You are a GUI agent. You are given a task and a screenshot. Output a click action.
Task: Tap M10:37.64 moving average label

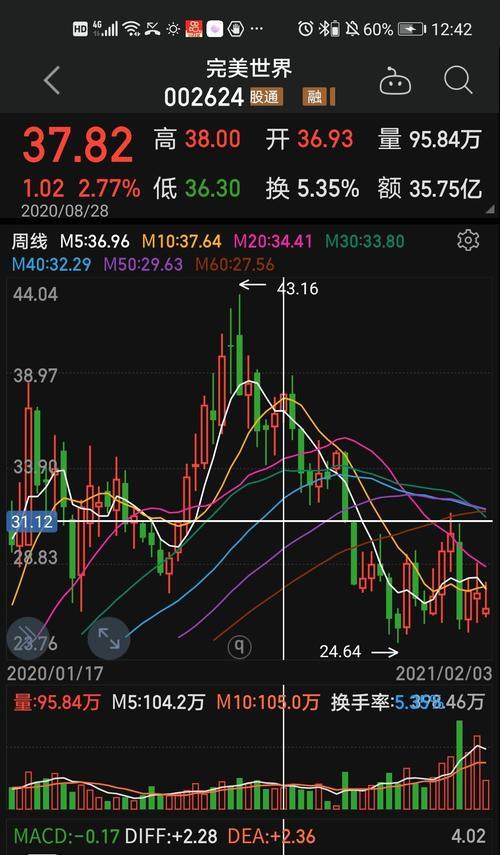[182, 241]
